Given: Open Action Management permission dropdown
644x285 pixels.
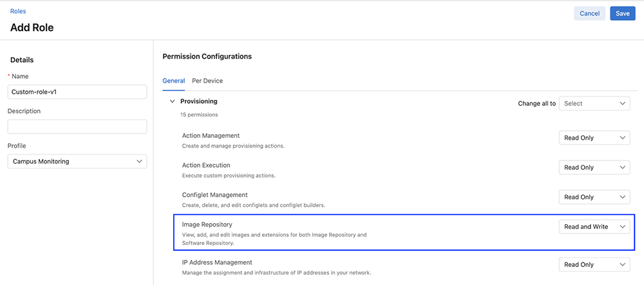Looking at the screenshot, I should (x=594, y=138).
